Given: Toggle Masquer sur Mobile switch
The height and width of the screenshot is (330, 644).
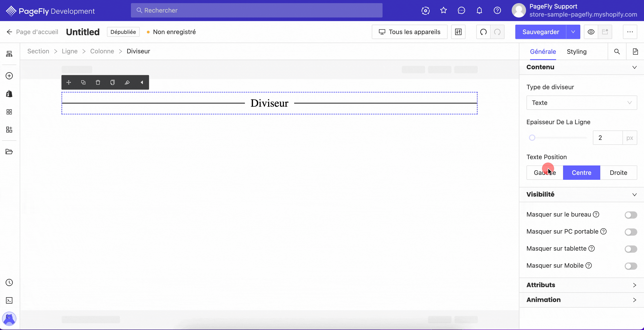Looking at the screenshot, I should pyautogui.click(x=631, y=266).
